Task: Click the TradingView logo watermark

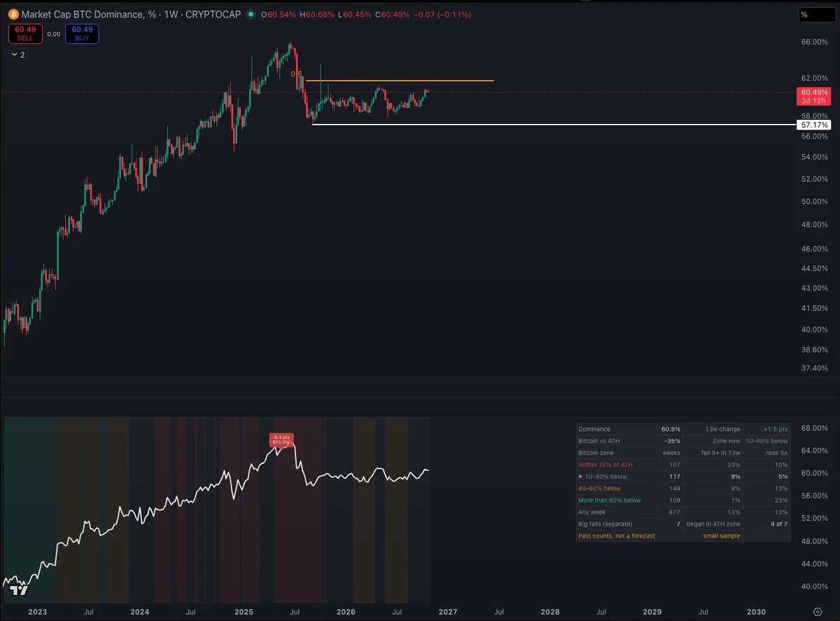Action: click(x=20, y=590)
